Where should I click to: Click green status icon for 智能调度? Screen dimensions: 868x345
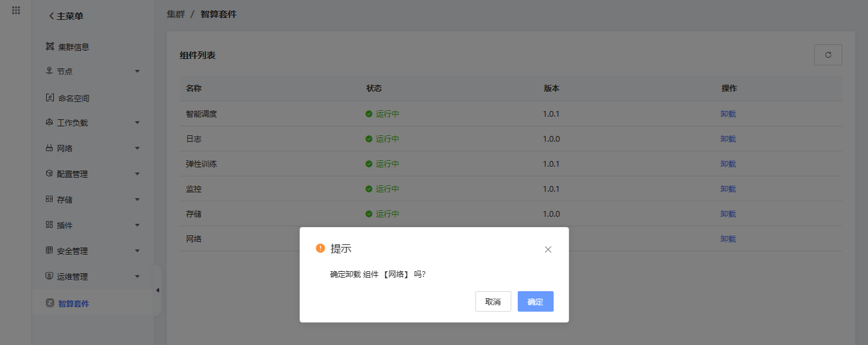369,114
